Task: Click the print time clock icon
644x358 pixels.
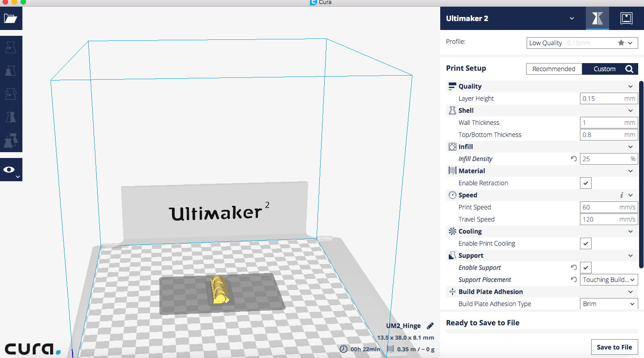Action: coord(343,349)
